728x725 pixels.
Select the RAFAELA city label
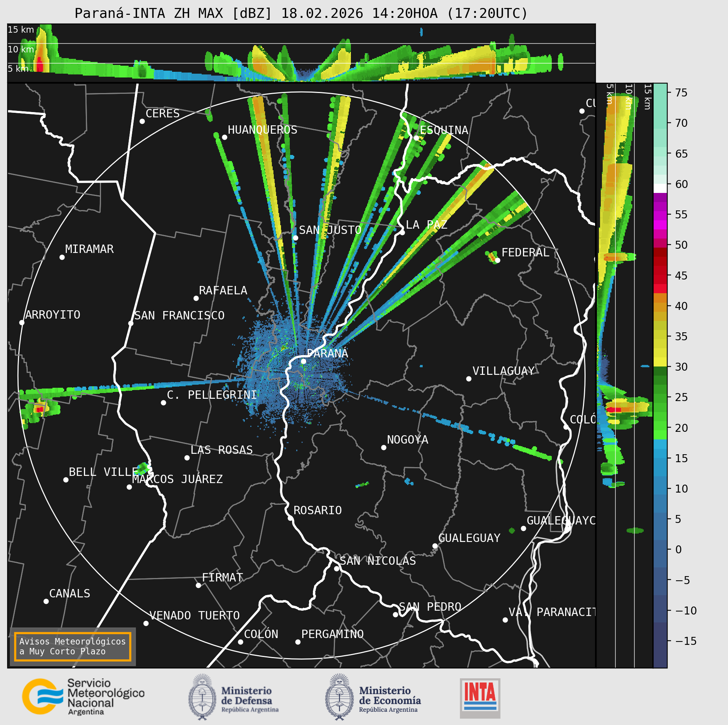point(223,290)
